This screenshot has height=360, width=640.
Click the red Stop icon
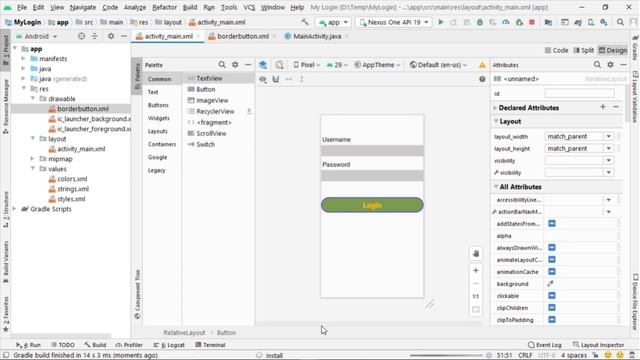[x=532, y=22]
